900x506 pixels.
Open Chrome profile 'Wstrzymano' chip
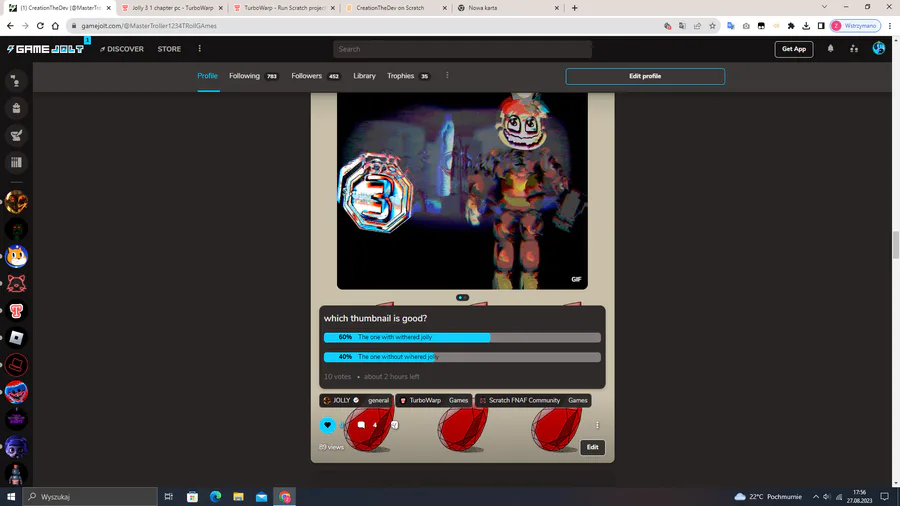[855, 26]
